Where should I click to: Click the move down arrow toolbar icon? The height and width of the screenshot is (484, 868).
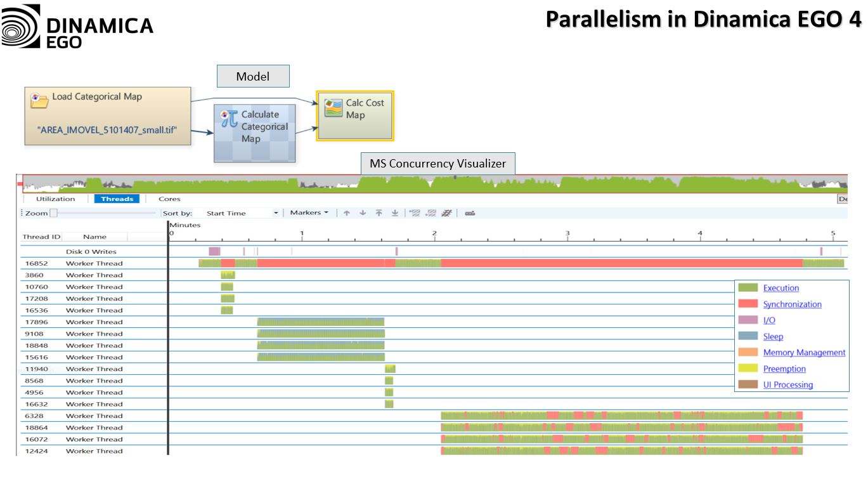(x=363, y=213)
